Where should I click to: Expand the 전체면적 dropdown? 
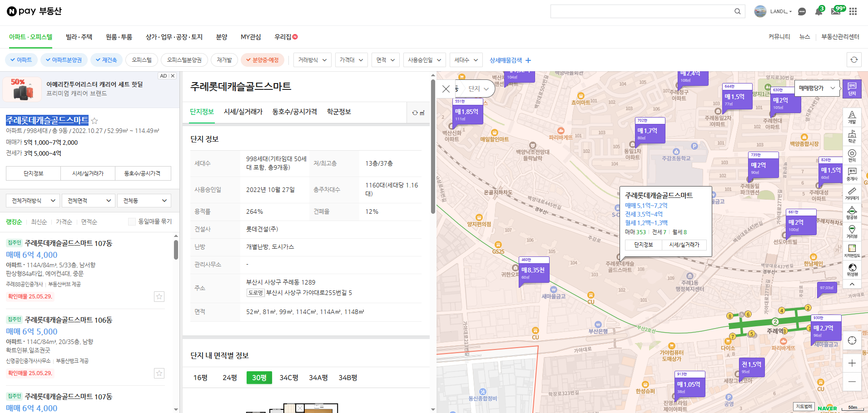click(89, 201)
